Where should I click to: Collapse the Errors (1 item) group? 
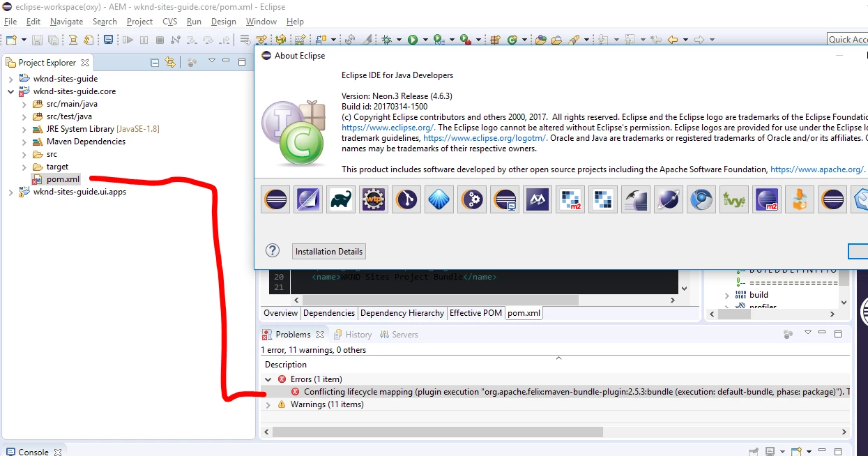click(268, 379)
